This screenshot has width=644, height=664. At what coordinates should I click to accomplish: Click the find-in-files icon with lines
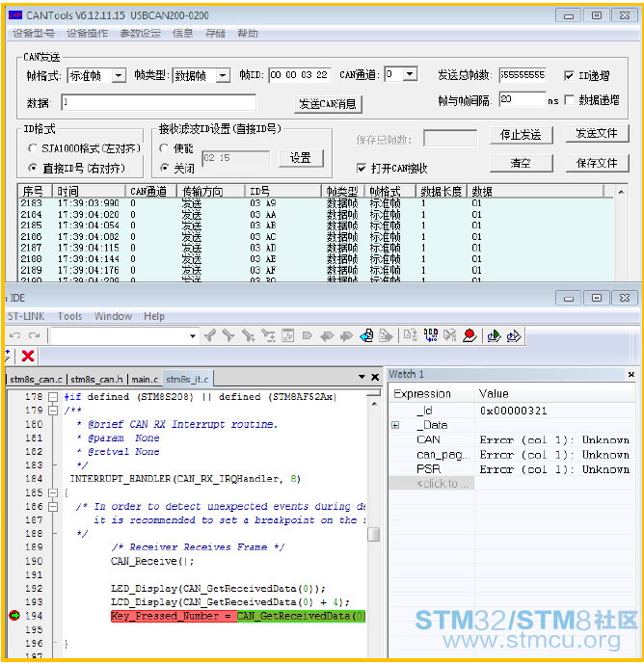(x=268, y=335)
